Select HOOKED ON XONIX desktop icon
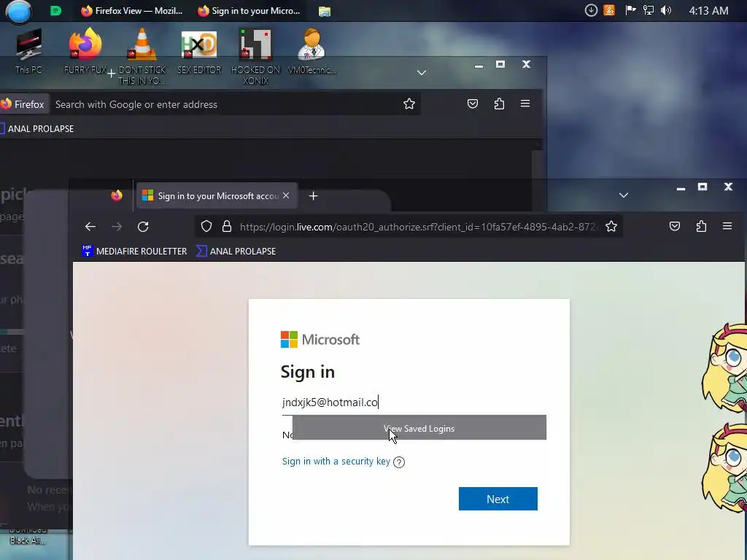Image resolution: width=747 pixels, height=560 pixels. 255,55
